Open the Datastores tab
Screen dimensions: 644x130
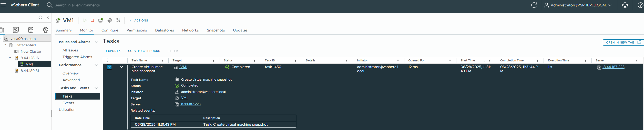click(x=165, y=30)
